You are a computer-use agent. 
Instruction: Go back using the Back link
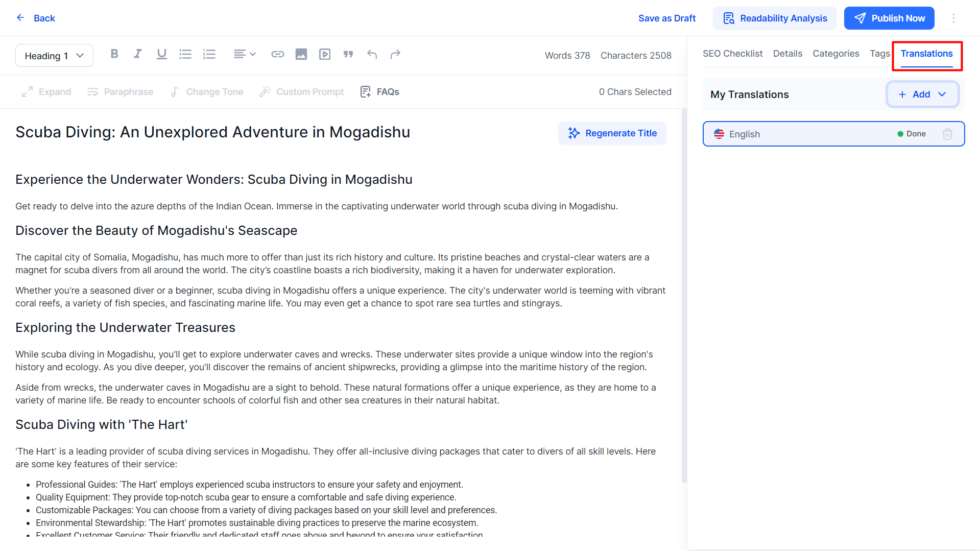coord(36,18)
